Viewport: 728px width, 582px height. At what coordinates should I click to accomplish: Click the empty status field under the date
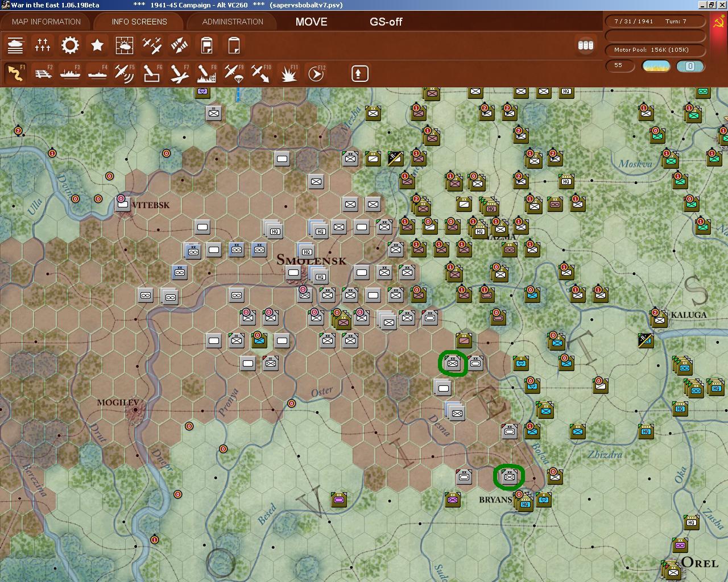pos(655,36)
